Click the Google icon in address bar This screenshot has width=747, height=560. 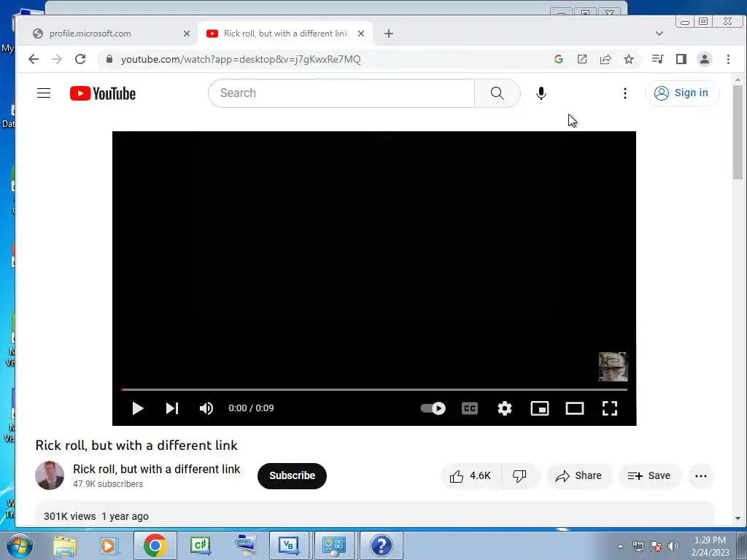coord(559,59)
